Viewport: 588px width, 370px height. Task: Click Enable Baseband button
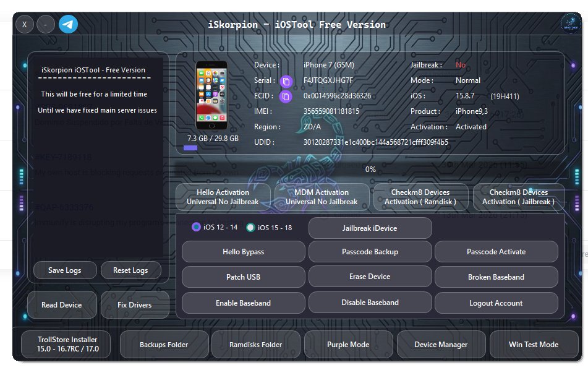point(244,303)
